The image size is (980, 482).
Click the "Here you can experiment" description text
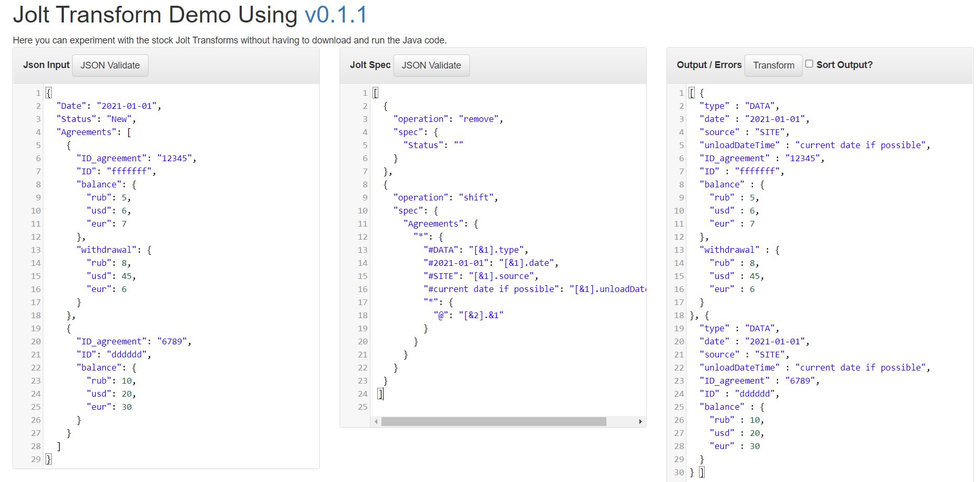pyautogui.click(x=230, y=40)
